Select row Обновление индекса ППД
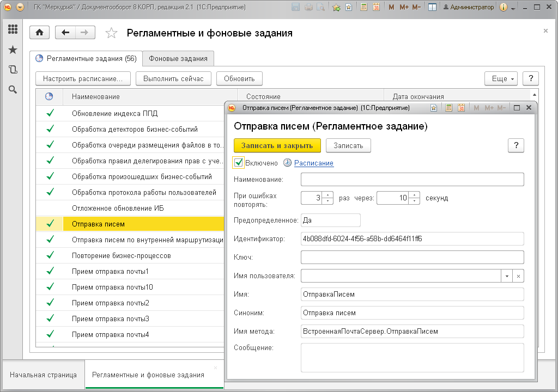 point(130,113)
